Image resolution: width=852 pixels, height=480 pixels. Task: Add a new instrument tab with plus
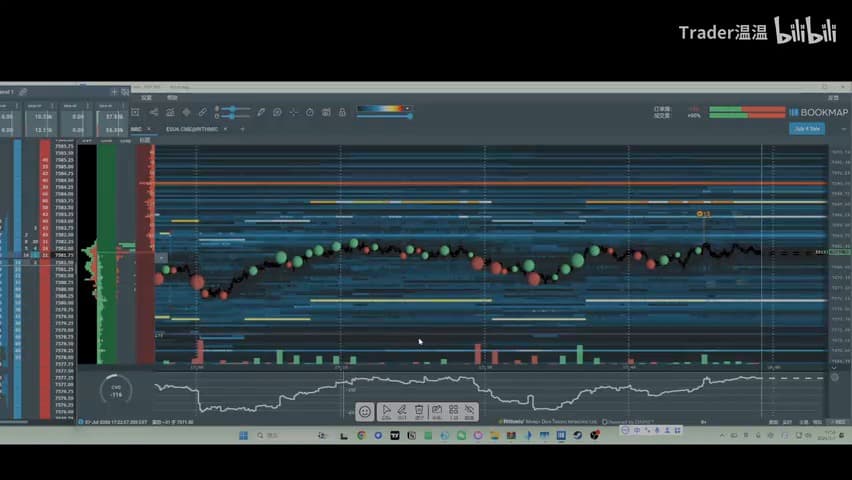pos(242,129)
